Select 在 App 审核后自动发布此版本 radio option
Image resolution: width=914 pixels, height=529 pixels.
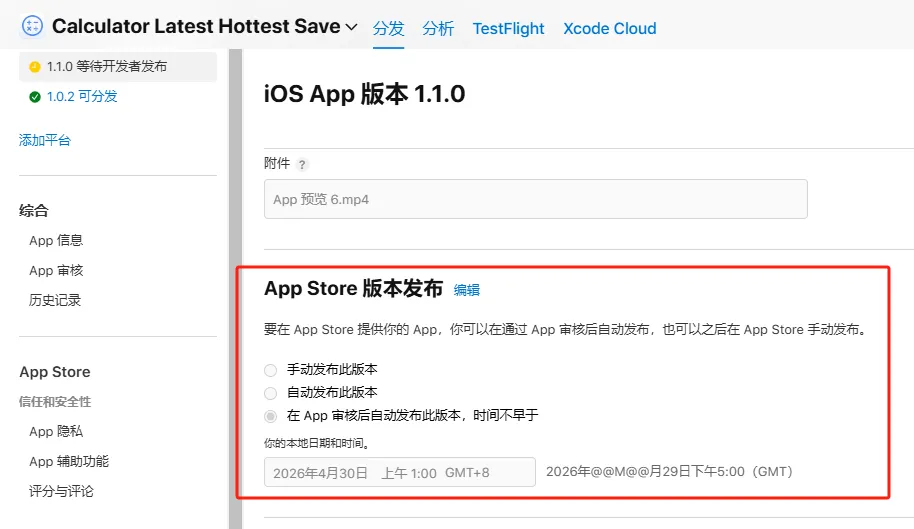click(270, 416)
